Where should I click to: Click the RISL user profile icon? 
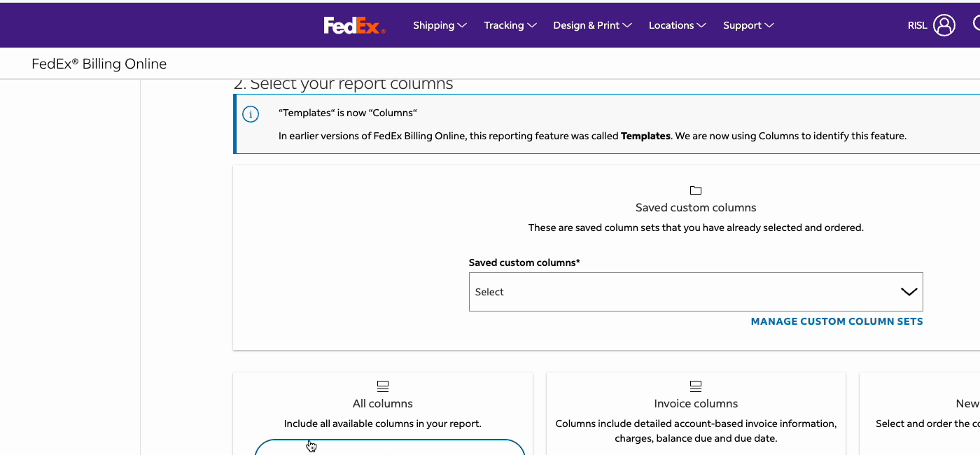tap(944, 25)
